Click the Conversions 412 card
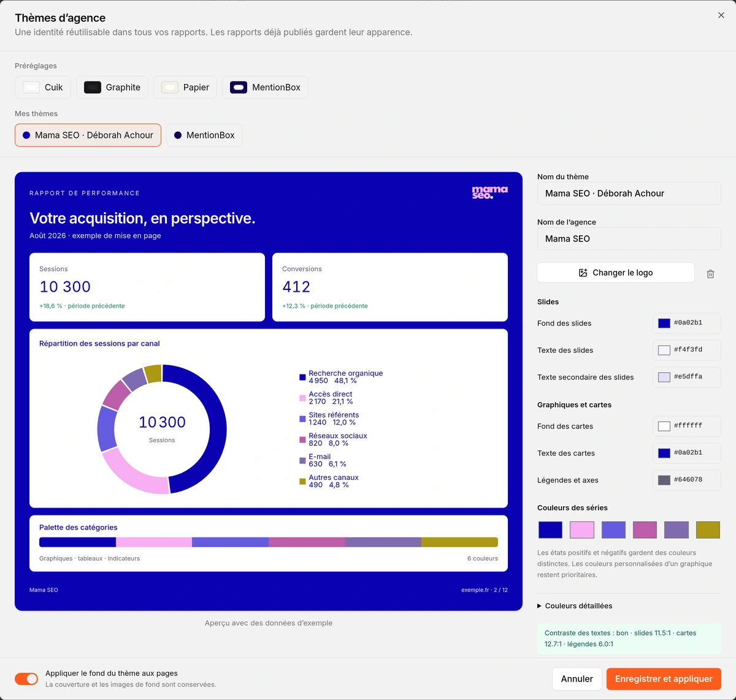Viewport: 736px width, 700px height. pos(390,287)
